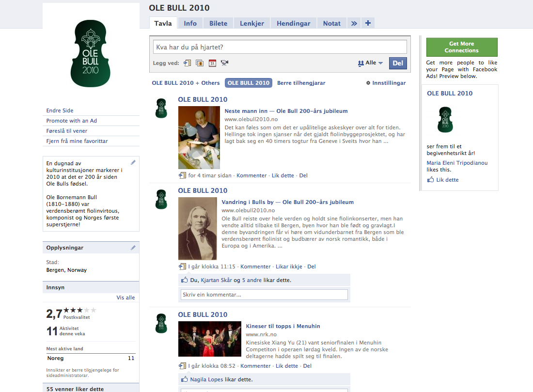Edit the page description with the pencil icon

(x=133, y=162)
